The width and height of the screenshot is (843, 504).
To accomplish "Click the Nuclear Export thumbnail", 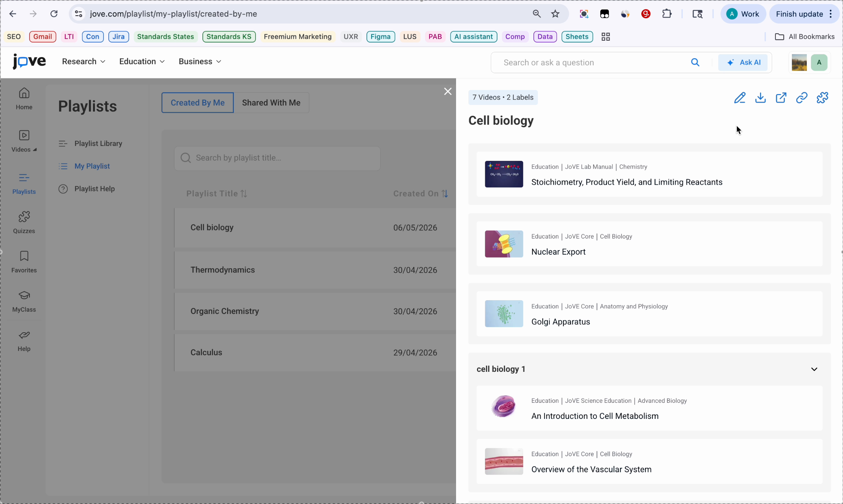I will [x=504, y=244].
